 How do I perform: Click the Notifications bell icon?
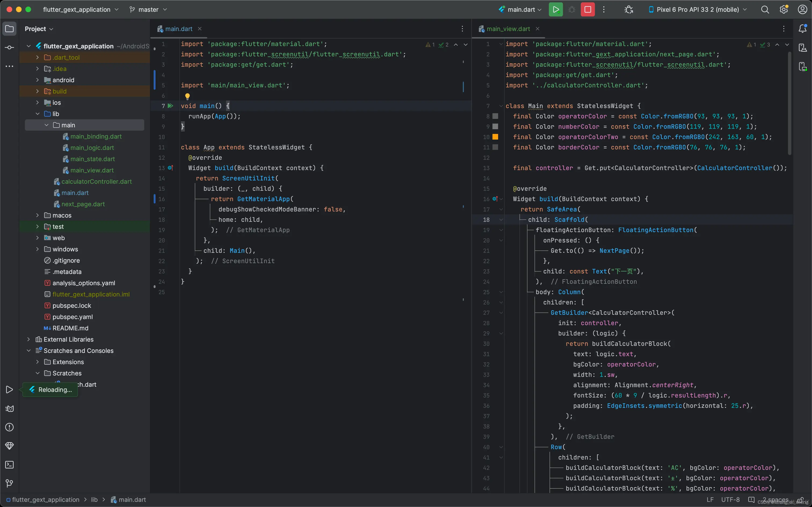(803, 28)
